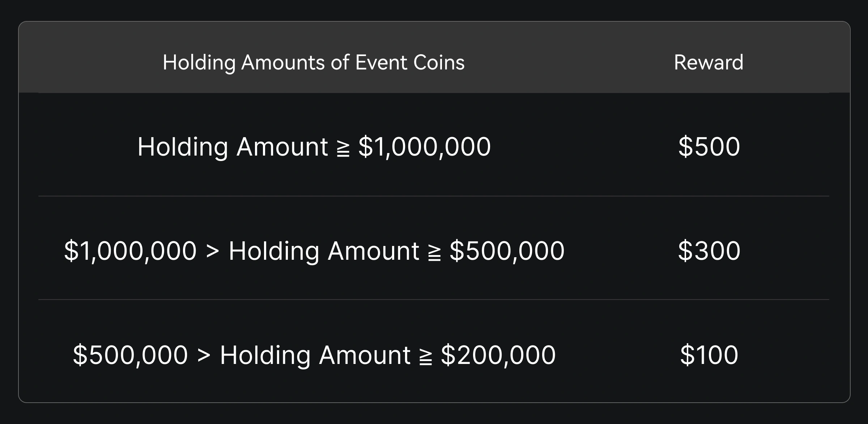Click "Holding Amount" text in the $300 row
Image resolution: width=868 pixels, height=424 pixels.
[x=324, y=251]
